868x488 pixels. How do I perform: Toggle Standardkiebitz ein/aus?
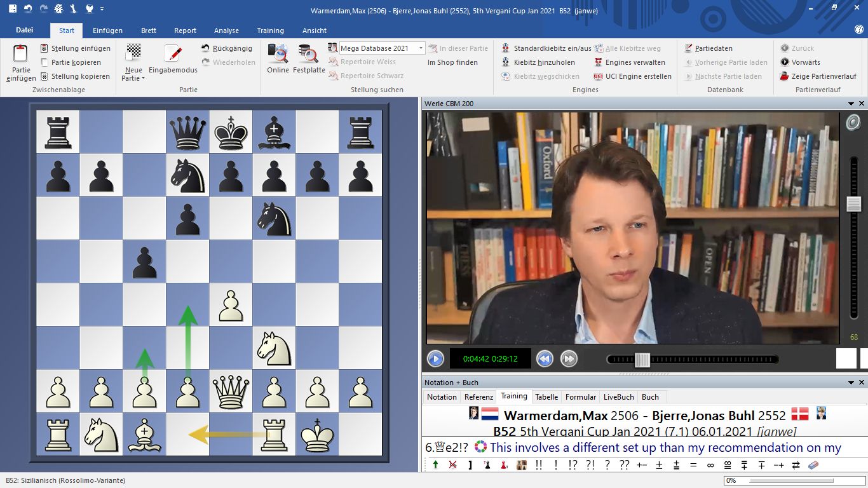(546, 48)
